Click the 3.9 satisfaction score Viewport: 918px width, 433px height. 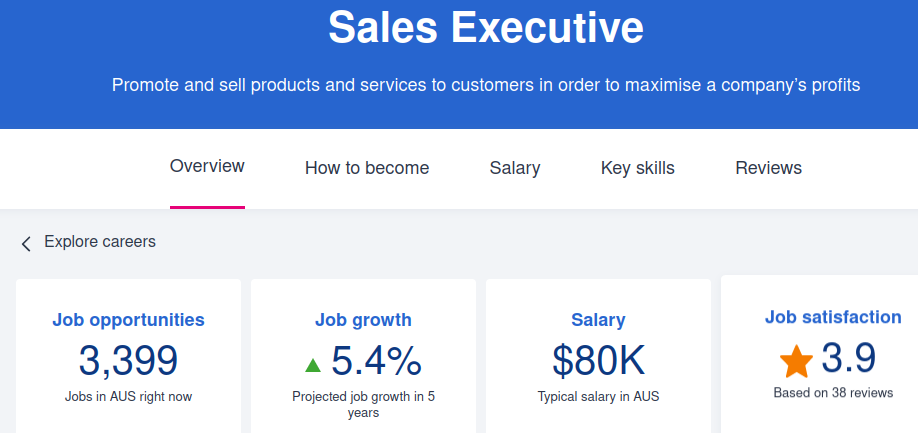[x=848, y=358]
